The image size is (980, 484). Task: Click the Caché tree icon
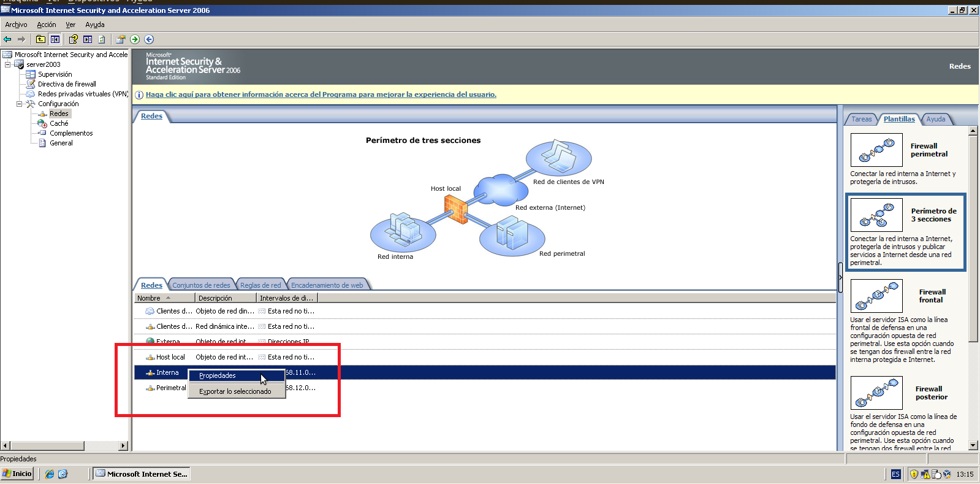[x=42, y=123]
